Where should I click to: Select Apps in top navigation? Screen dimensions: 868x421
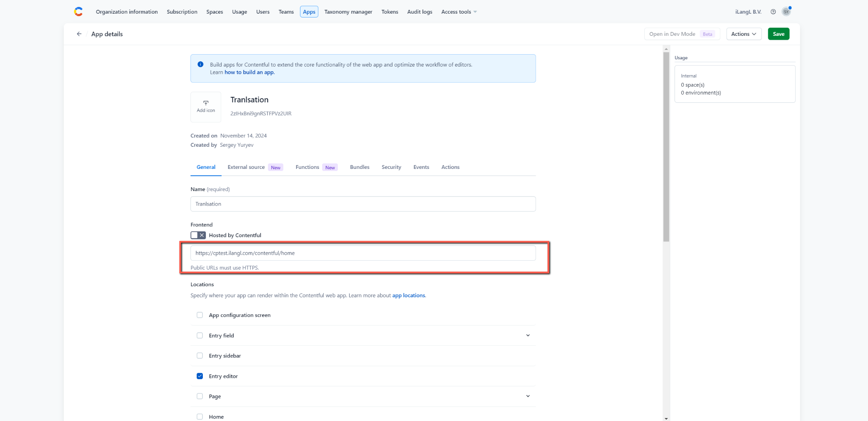[x=309, y=12]
